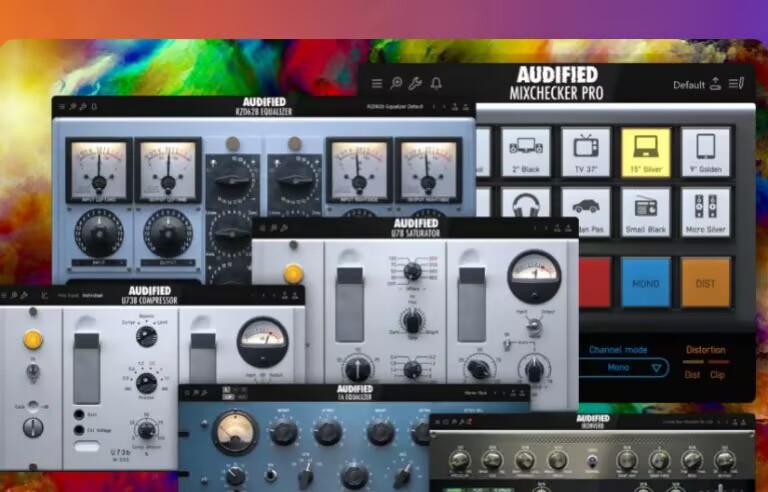Click the leftmost VU meter on RZ062B Equalizer

(99, 170)
